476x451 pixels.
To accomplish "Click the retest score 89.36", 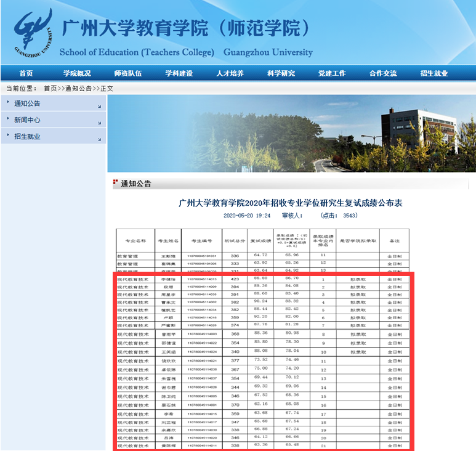I will tap(260, 285).
